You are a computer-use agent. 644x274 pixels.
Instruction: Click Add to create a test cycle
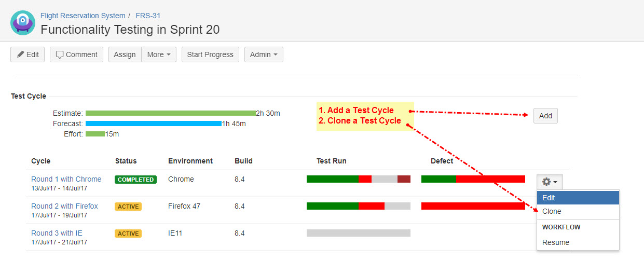coord(545,116)
